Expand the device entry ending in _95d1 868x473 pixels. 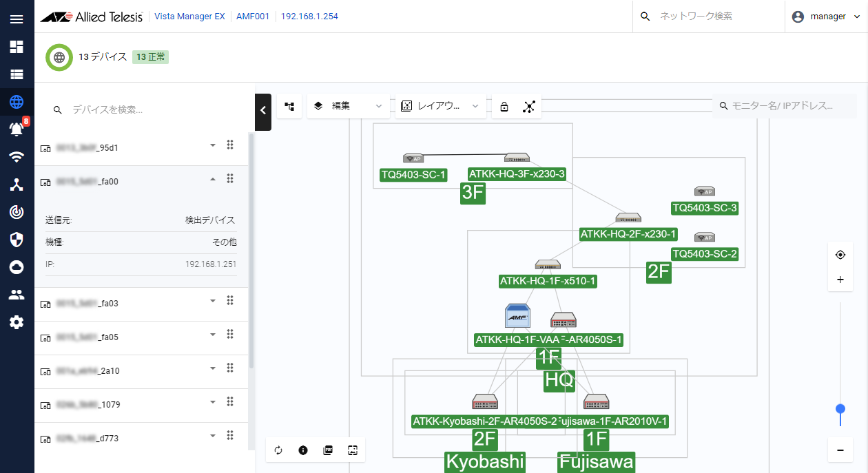pos(213,145)
